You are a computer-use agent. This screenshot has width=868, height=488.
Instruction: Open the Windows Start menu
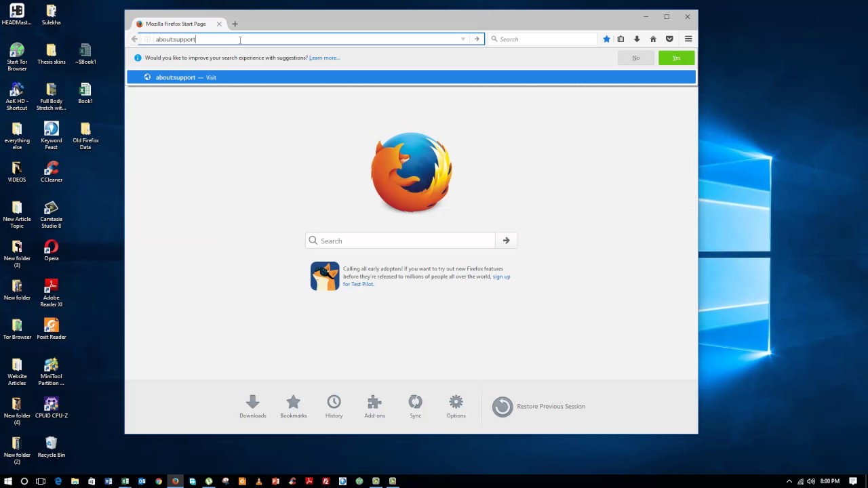point(8,481)
